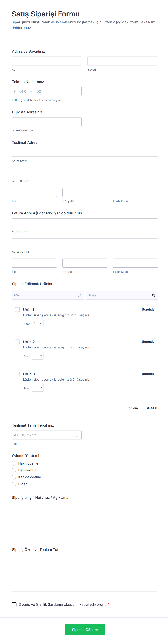This screenshot has width=168, height=644.
Task: Focus the Telefon Numaranız input field
Action: [46, 91]
